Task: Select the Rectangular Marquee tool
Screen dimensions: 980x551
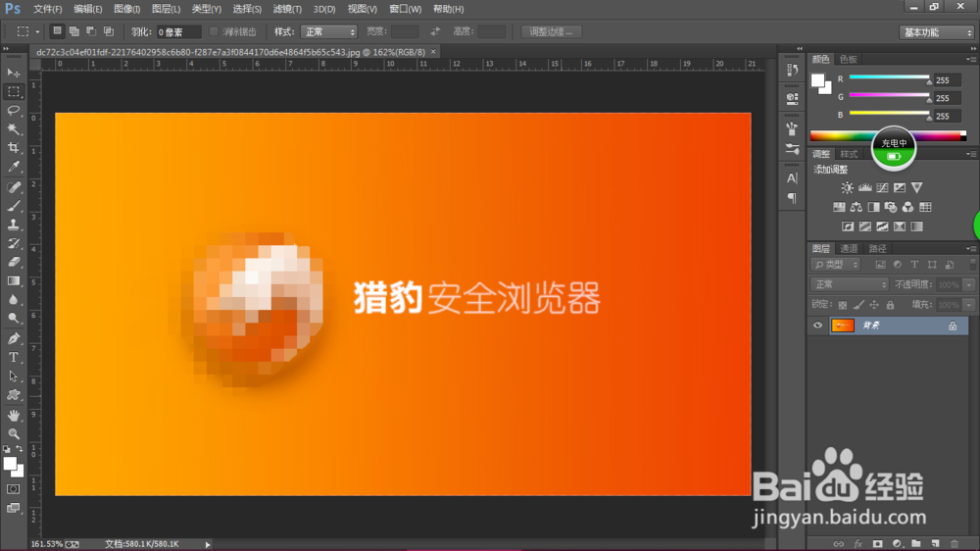Action: click(x=13, y=92)
